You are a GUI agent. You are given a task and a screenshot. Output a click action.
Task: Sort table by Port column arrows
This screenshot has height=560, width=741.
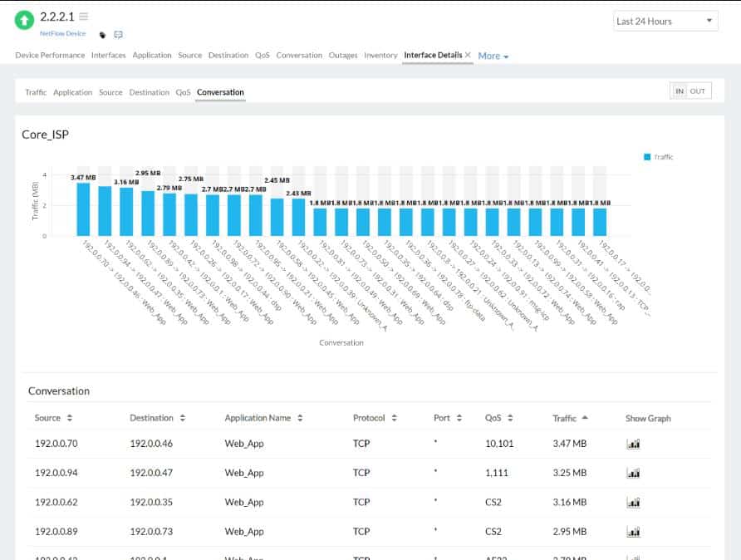point(459,418)
